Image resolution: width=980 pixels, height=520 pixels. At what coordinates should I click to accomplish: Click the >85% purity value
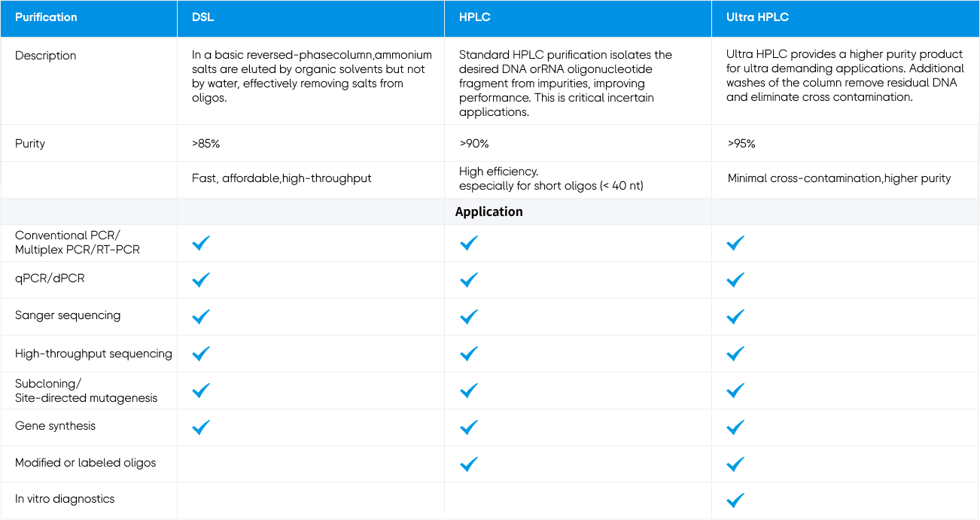pos(205,144)
